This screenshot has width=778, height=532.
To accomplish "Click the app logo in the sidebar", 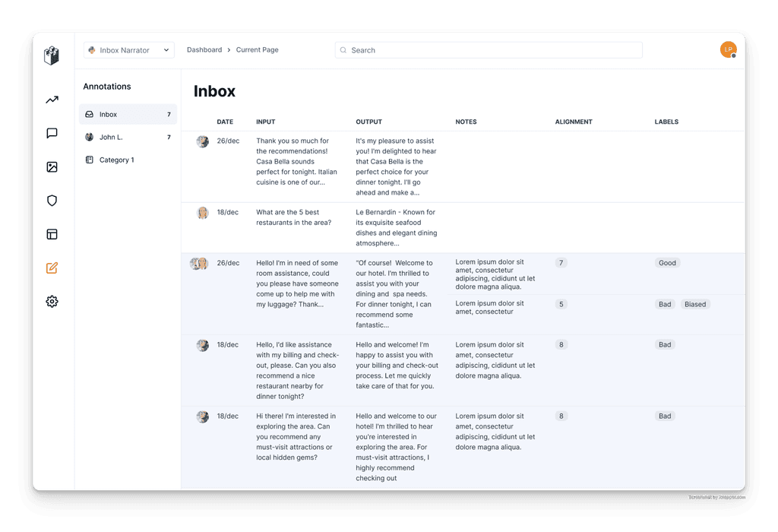I will pyautogui.click(x=52, y=56).
